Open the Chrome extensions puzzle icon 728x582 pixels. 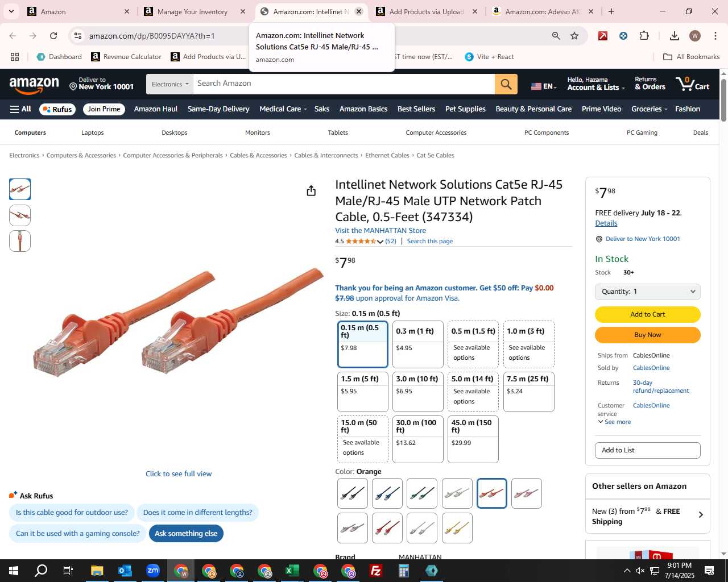click(x=644, y=36)
